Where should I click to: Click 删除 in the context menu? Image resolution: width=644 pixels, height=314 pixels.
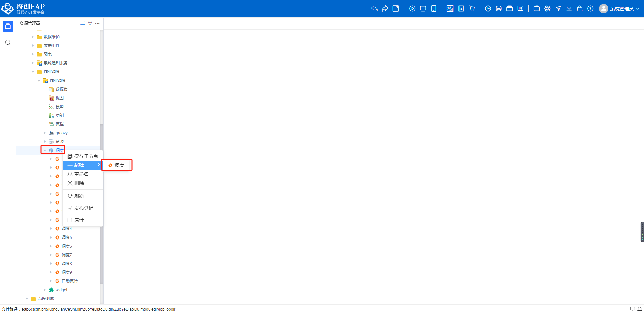click(x=79, y=183)
